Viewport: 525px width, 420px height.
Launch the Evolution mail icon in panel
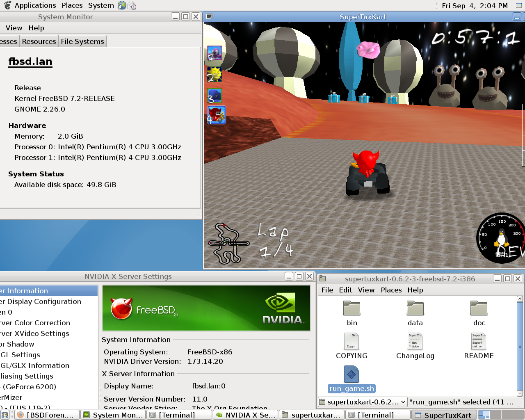pos(132,5)
